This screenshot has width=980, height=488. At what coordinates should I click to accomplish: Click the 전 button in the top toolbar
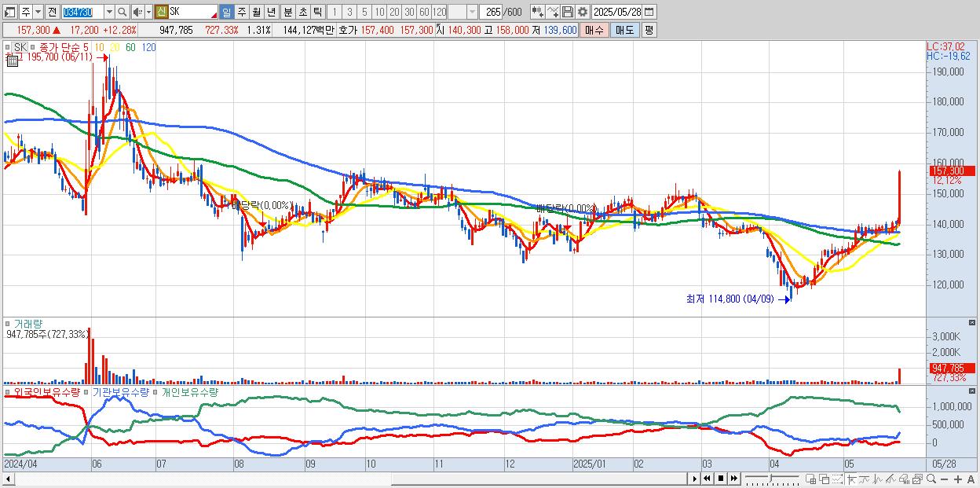point(52,12)
